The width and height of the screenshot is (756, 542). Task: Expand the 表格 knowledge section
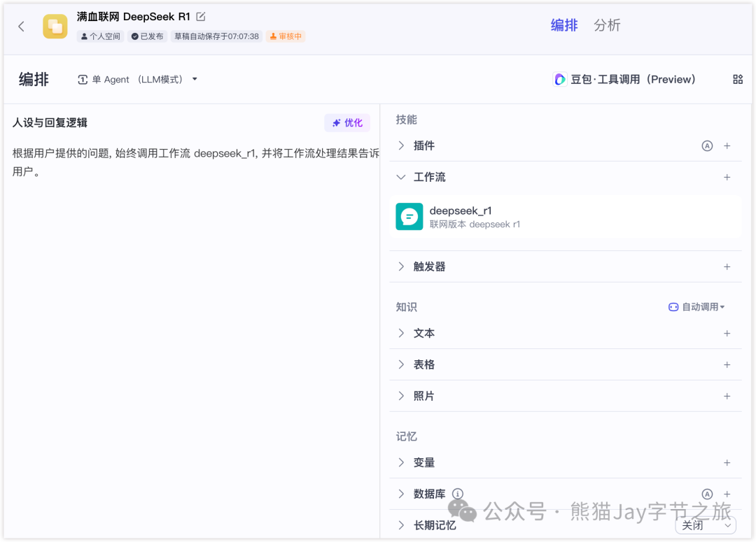point(401,365)
